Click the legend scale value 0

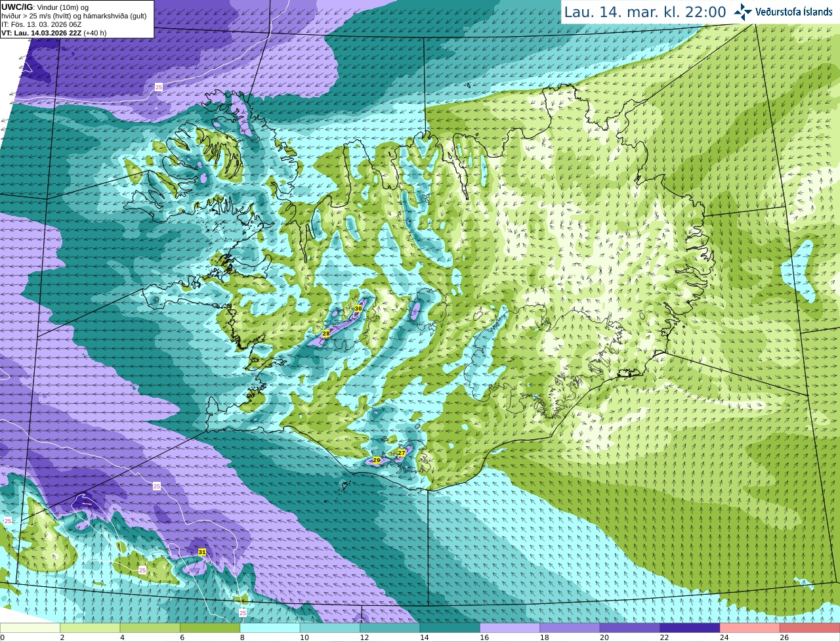pos(3,637)
